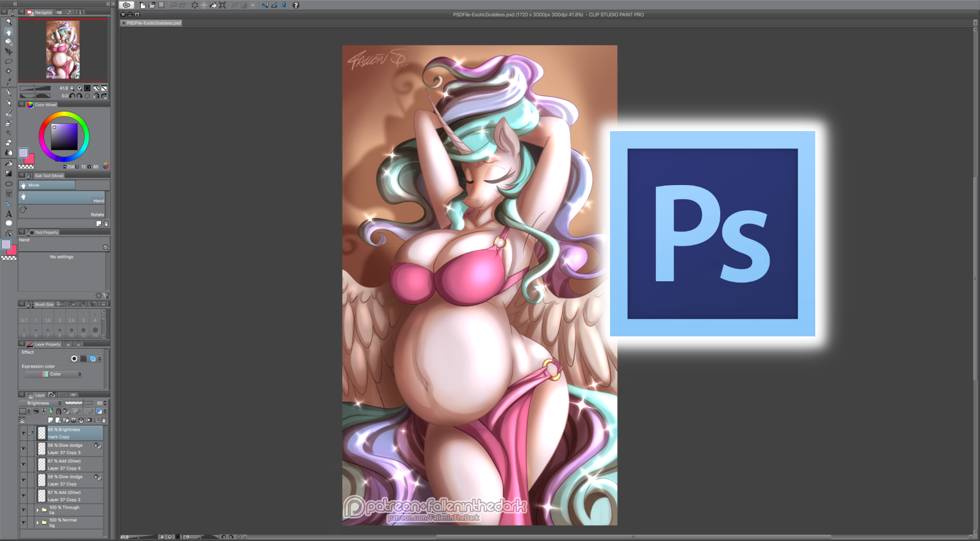
Task: Hide the Layer 37 Copy 2 layer
Action: 23,496
